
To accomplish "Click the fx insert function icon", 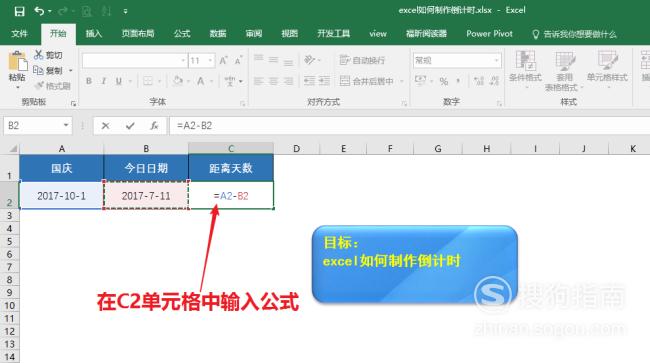I will point(154,126).
